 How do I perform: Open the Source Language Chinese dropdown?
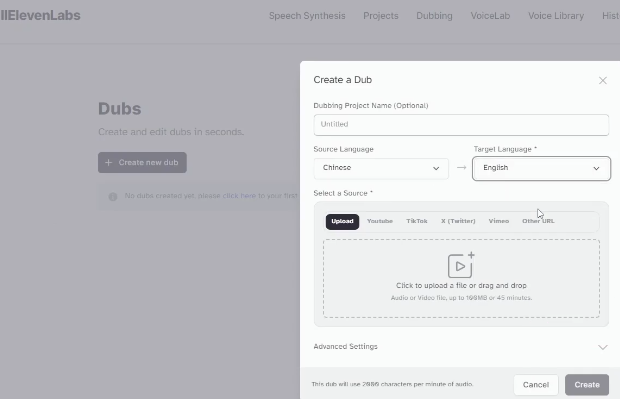tap(381, 168)
